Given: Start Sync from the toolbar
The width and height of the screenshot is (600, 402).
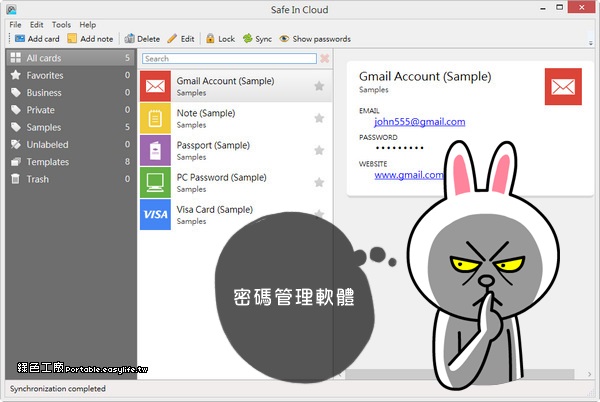Looking at the screenshot, I should 257,39.
